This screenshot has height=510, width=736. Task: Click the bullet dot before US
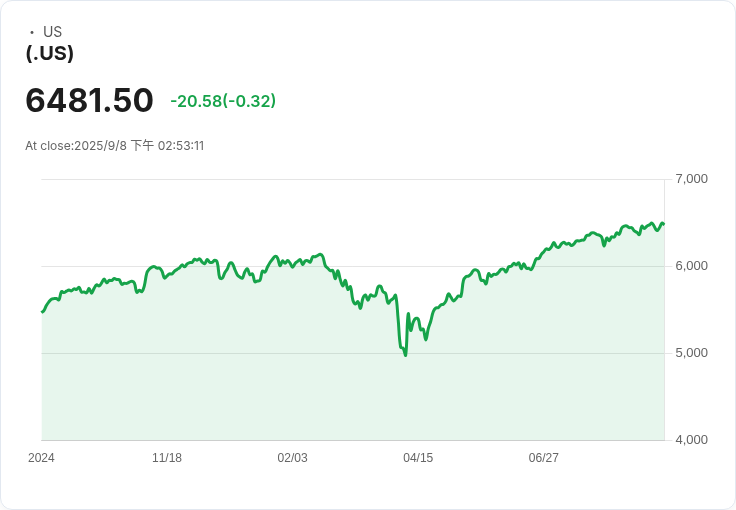[x=32, y=32]
